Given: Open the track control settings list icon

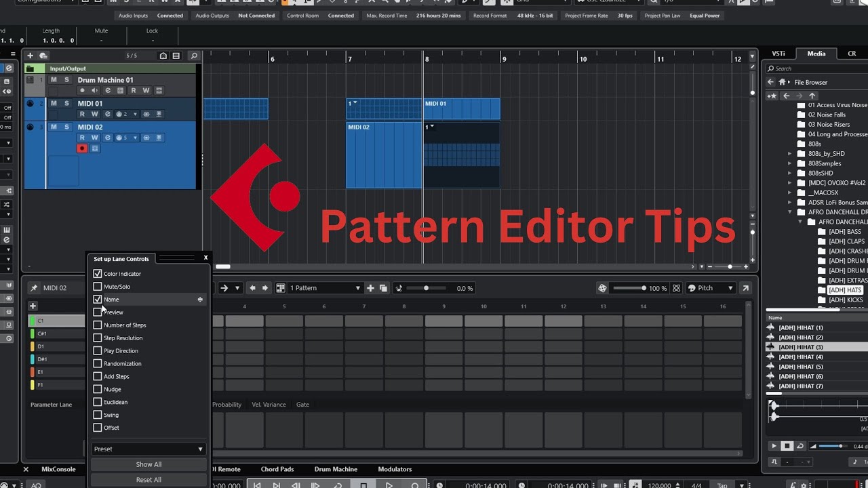Looking at the screenshot, I should [176, 56].
